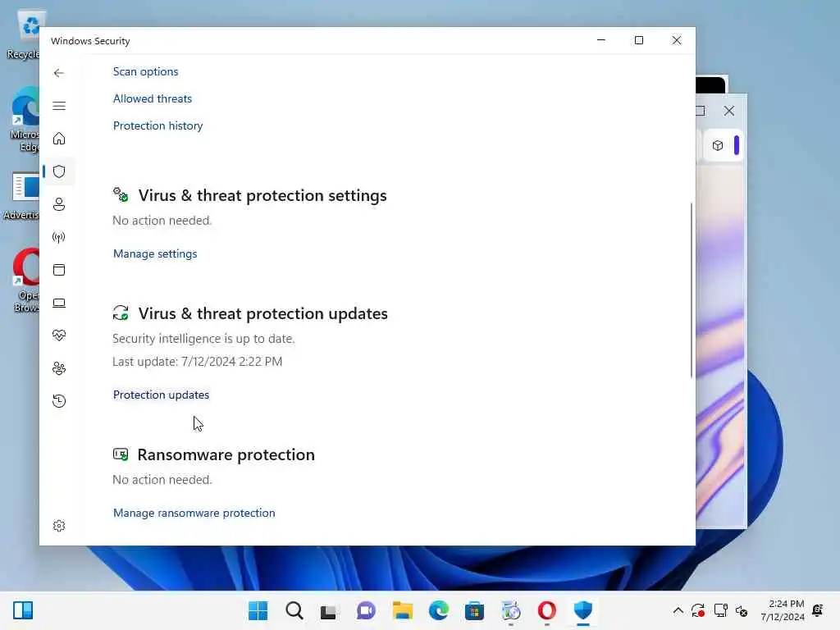Open Settings gear in Windows Security

[59, 526]
